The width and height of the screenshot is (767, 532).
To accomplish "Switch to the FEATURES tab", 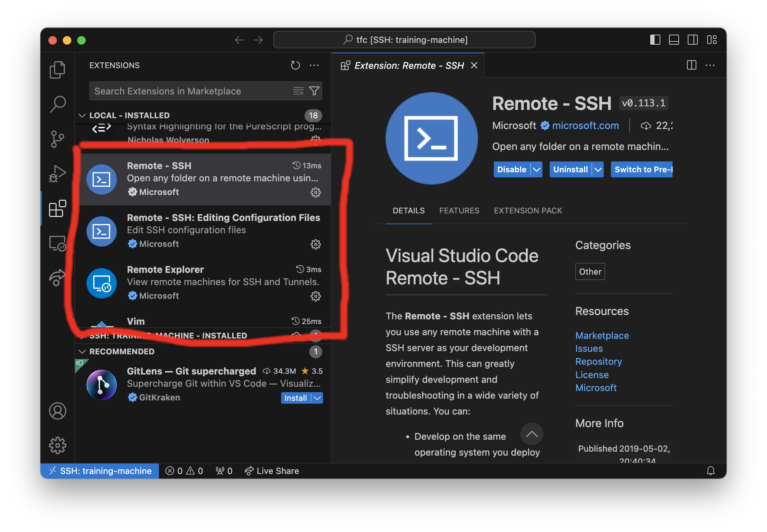I will (x=459, y=210).
